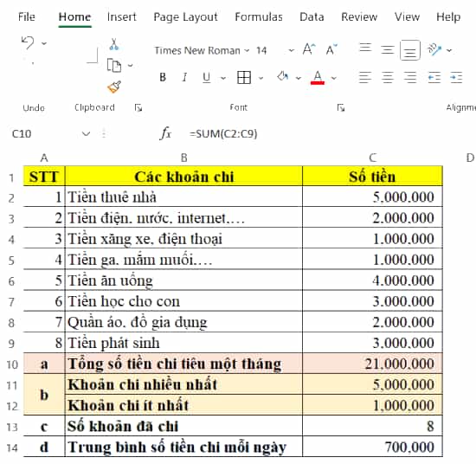
Task: Click the cell 'Tiền học cho con'
Action: coord(183,301)
